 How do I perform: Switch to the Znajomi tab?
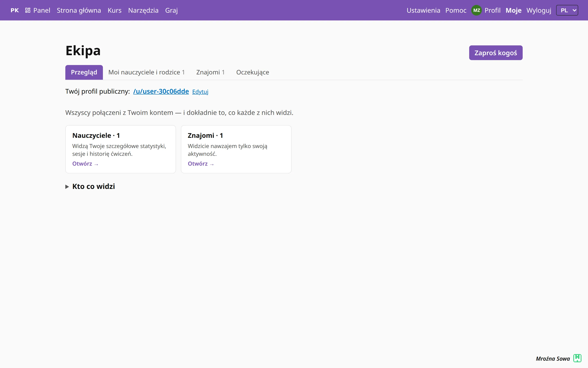pos(210,72)
